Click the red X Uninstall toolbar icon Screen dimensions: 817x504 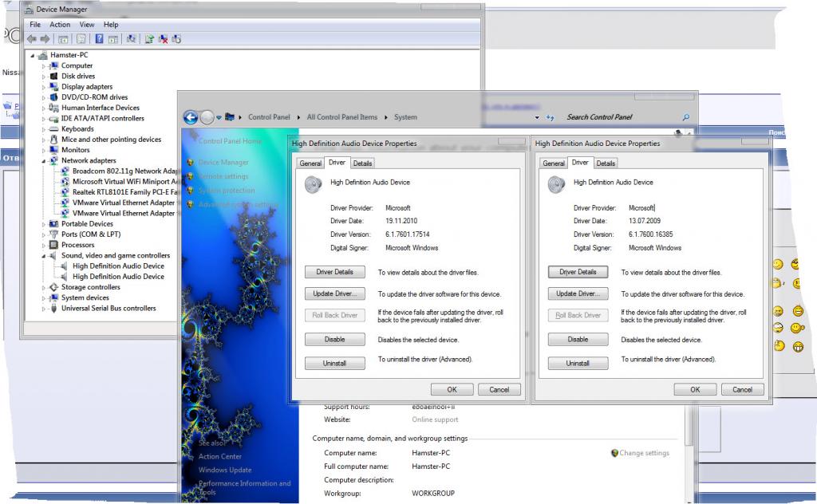[163, 38]
